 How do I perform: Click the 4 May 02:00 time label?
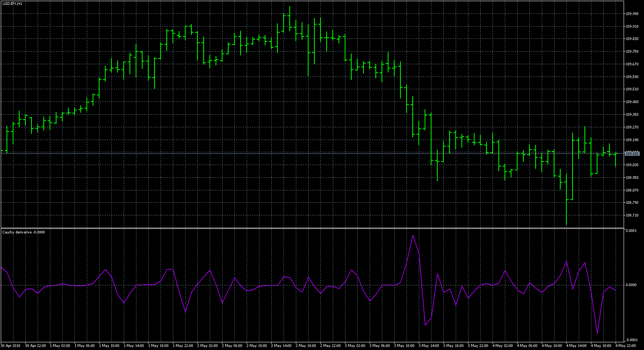(x=503, y=346)
